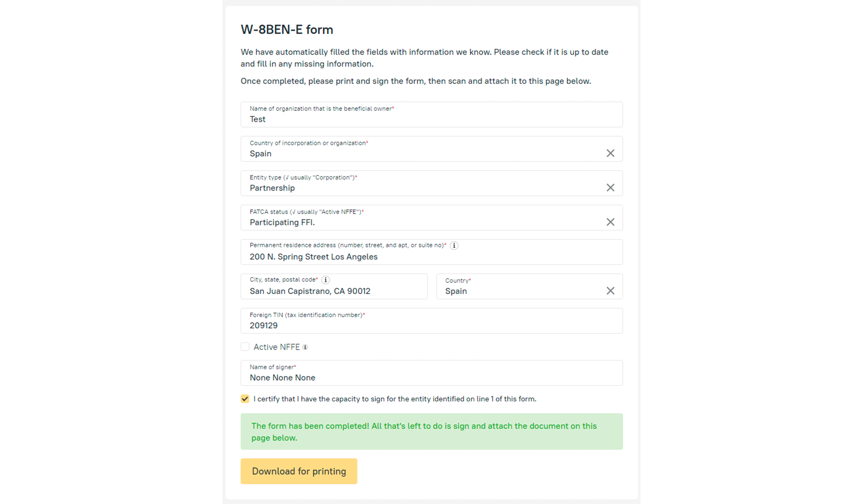Open Country of incorporation dropdown
The width and height of the screenshot is (852, 504).
420,154
